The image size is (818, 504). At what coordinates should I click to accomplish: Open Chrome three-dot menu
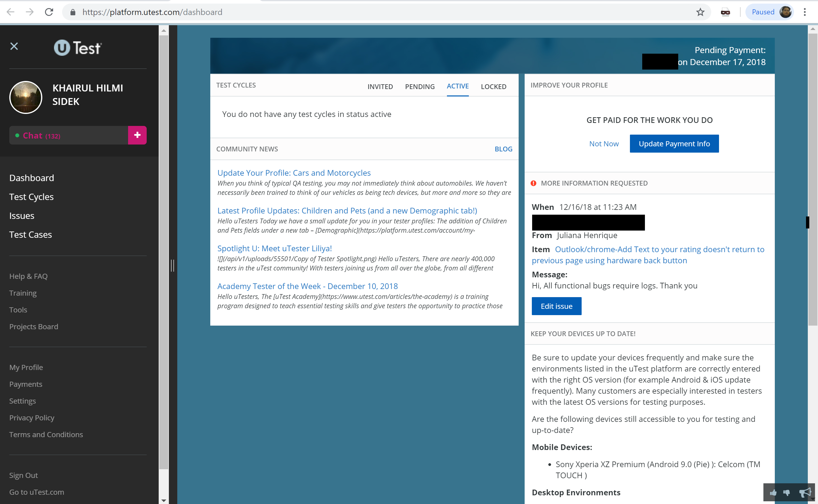tap(804, 12)
